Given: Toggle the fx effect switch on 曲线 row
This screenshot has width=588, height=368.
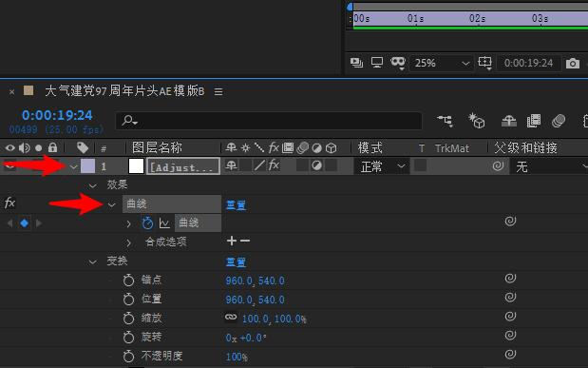Looking at the screenshot, I should (9, 203).
